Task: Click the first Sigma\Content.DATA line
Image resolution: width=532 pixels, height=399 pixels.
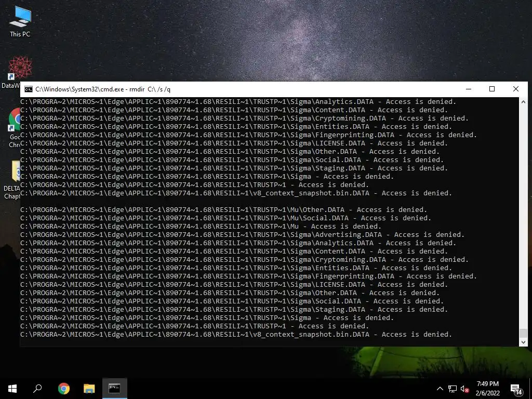Action: (234, 110)
